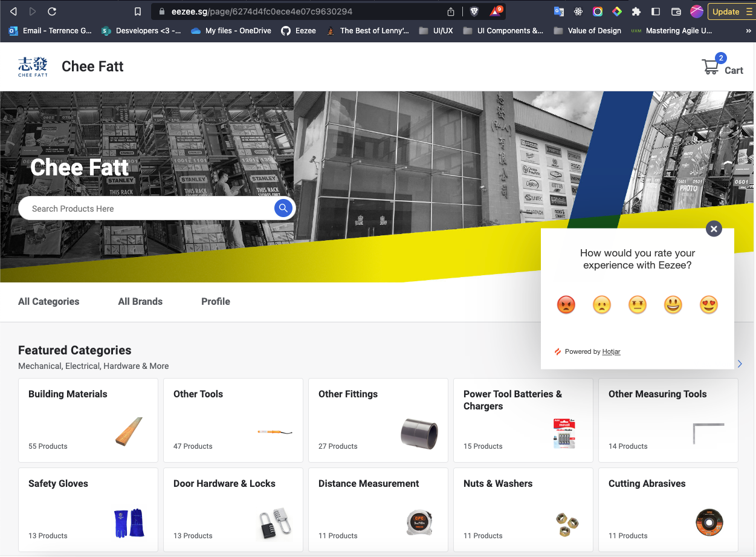Image resolution: width=756 pixels, height=557 pixels.
Task: Close the Hotjar rating popup
Action: (714, 229)
